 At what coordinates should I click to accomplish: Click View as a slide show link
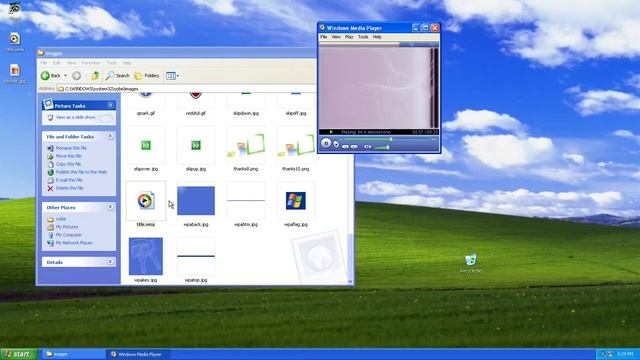click(76, 118)
